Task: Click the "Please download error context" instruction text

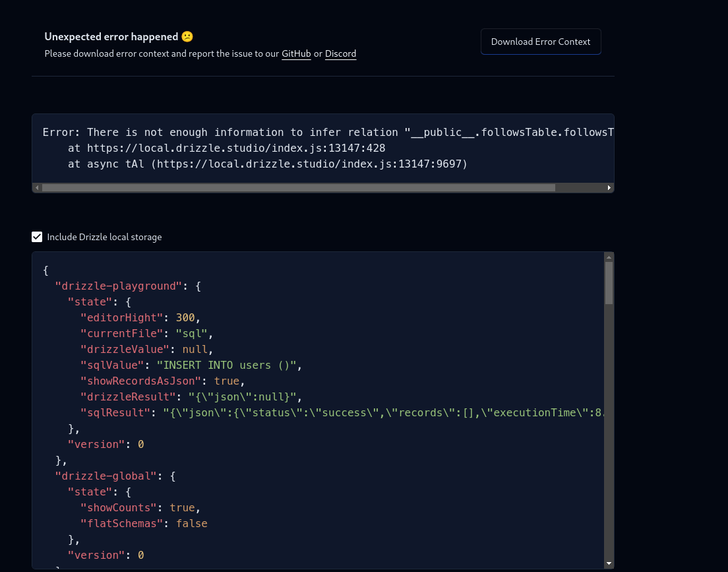Action: point(200,53)
